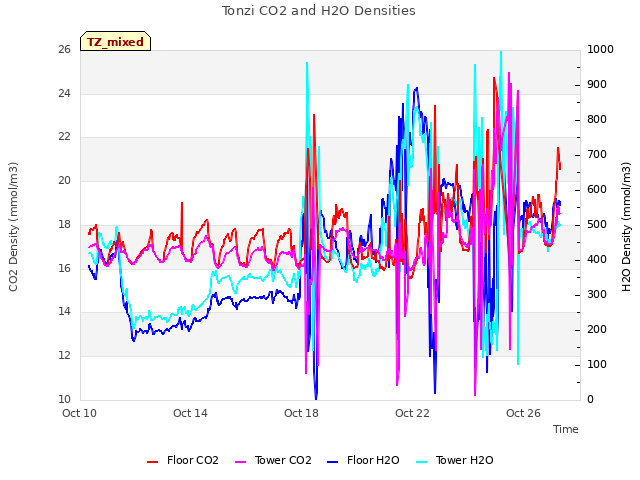The height and width of the screenshot is (480, 640).
Task: Click the magenta Tower CO2 legend swatch
Action: [241, 462]
